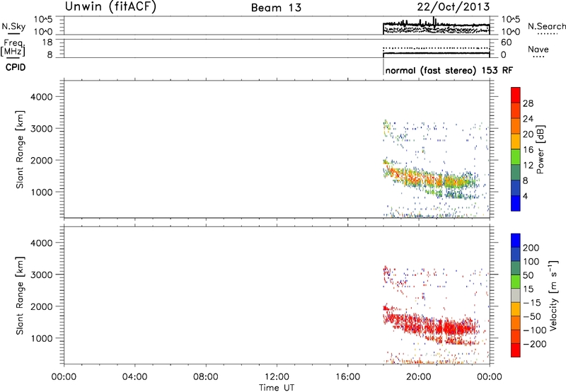Click the "1000" tick on the velocity panel axis
Viewport: 566px width, 392px height.
tap(41, 338)
